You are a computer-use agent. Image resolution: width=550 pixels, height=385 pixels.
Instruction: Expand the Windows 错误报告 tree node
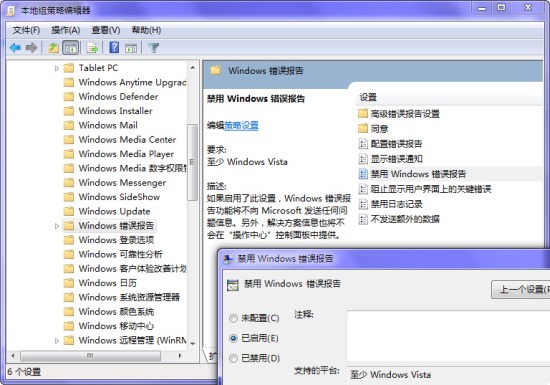pos(56,226)
